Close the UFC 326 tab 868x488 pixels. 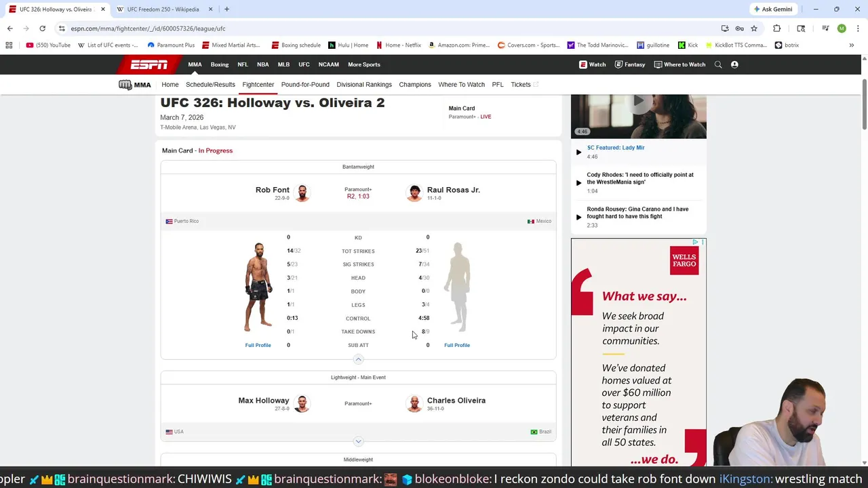[x=102, y=9]
